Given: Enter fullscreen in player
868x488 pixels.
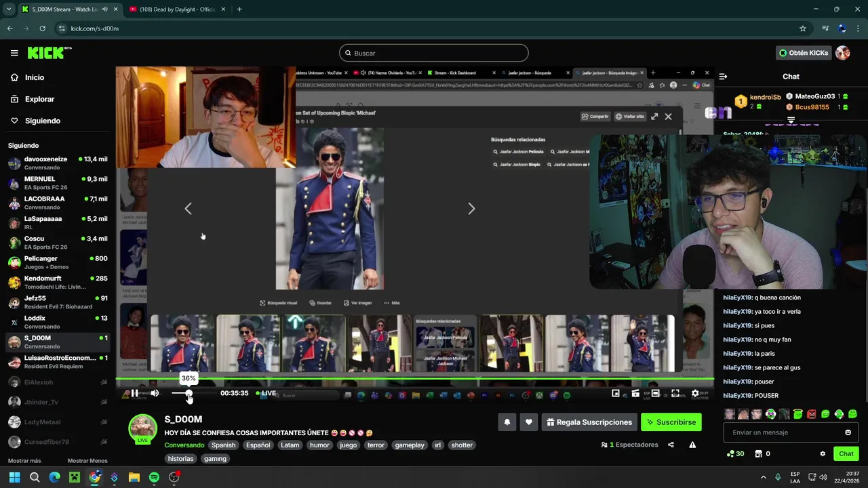Looking at the screenshot, I should pos(675,393).
